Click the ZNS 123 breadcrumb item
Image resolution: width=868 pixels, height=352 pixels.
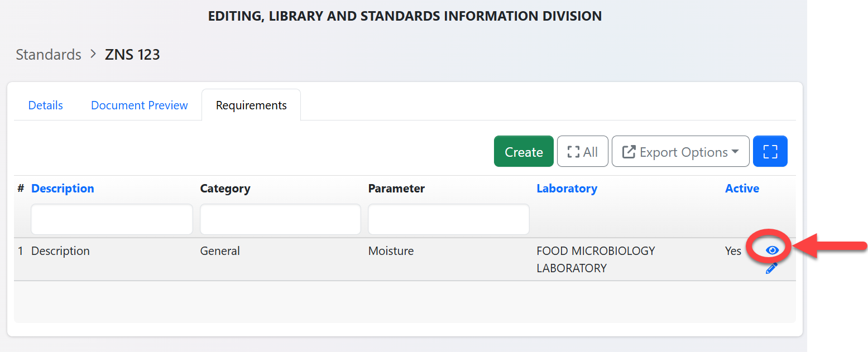[x=132, y=55]
